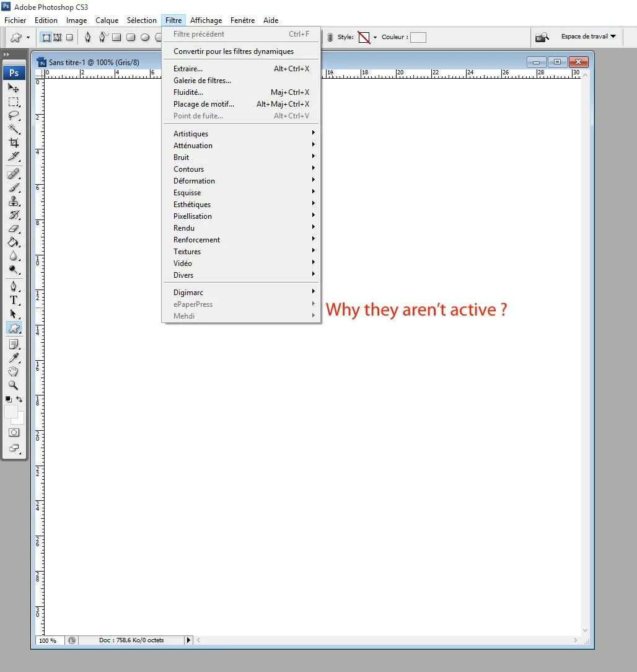The height and width of the screenshot is (672, 637).
Task: Click the 100 % zoom field
Action: (x=50, y=640)
